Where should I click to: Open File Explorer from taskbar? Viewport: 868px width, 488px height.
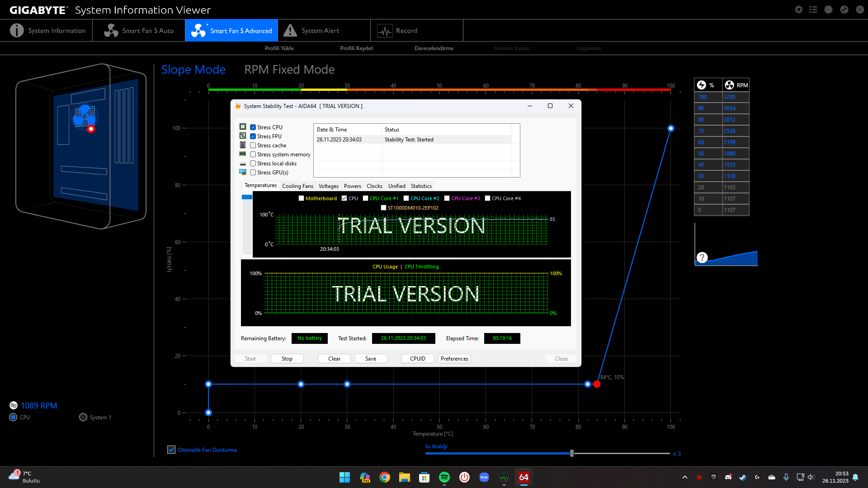(x=404, y=477)
